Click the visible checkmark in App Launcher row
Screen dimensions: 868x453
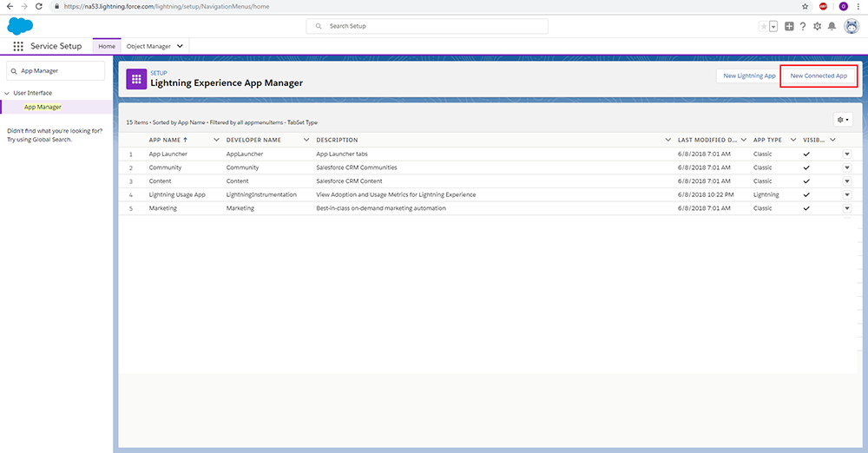[806, 154]
